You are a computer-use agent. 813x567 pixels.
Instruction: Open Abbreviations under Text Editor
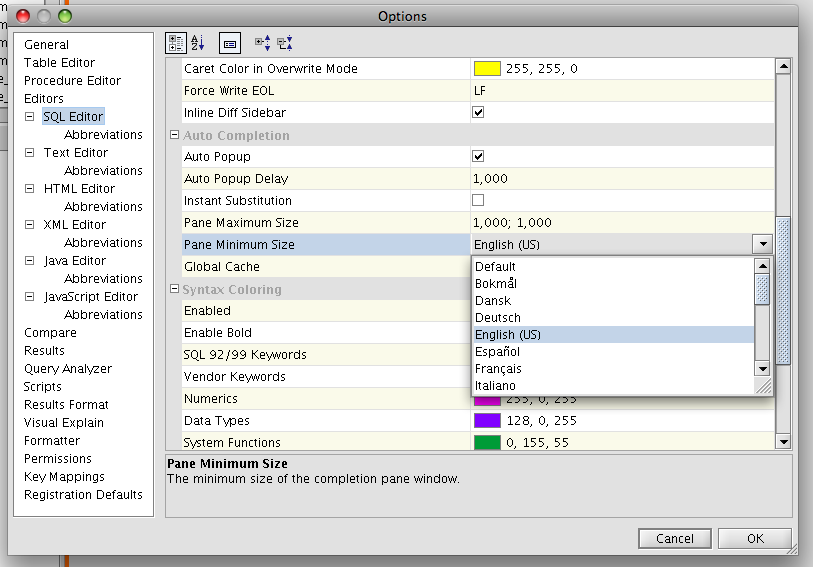[x=103, y=171]
